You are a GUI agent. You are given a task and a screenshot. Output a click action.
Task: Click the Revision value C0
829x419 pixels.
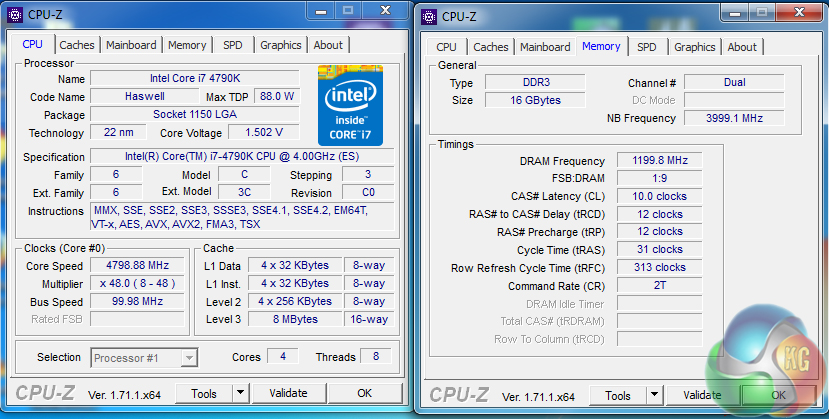(369, 192)
